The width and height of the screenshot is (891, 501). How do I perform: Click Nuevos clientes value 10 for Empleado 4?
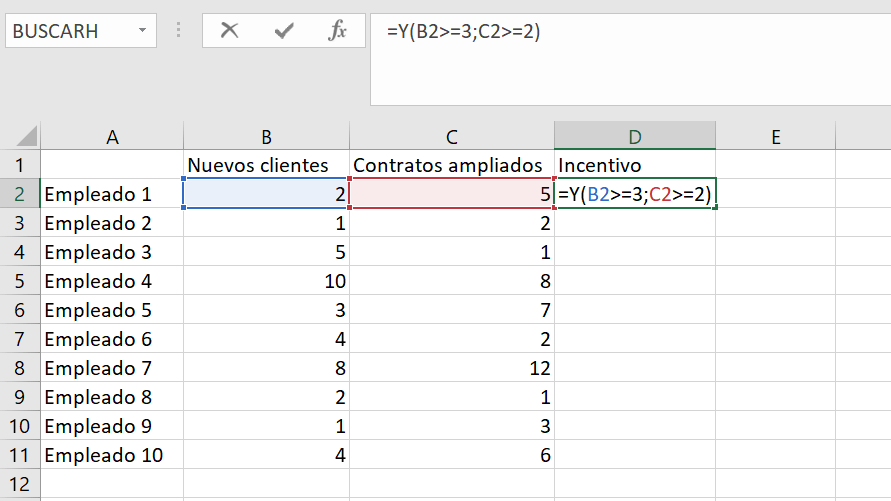click(x=267, y=281)
